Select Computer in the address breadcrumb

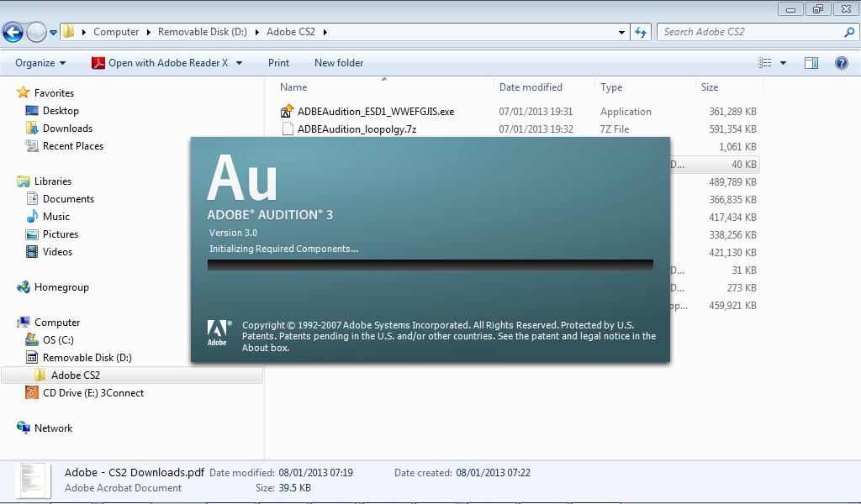pyautogui.click(x=116, y=32)
